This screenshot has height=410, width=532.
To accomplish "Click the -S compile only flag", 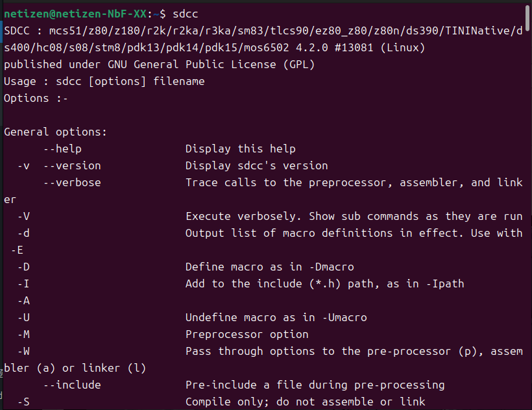I will (24, 402).
